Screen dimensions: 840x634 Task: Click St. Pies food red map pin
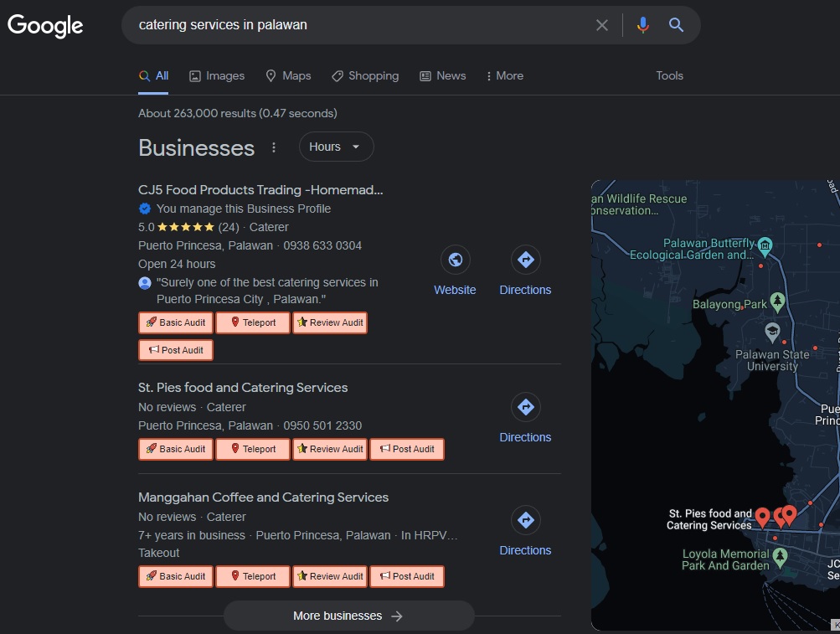[x=762, y=518]
